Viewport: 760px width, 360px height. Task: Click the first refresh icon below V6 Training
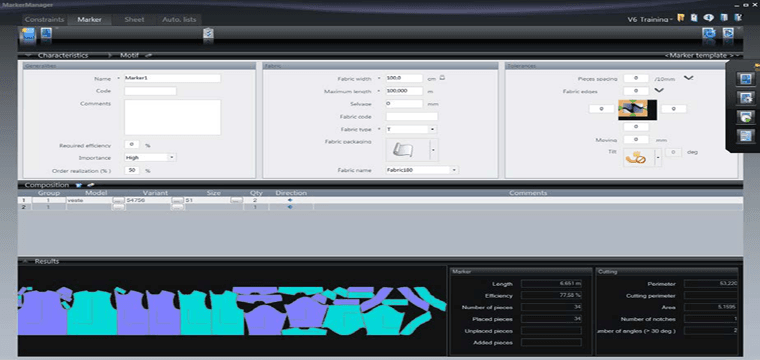tap(710, 33)
